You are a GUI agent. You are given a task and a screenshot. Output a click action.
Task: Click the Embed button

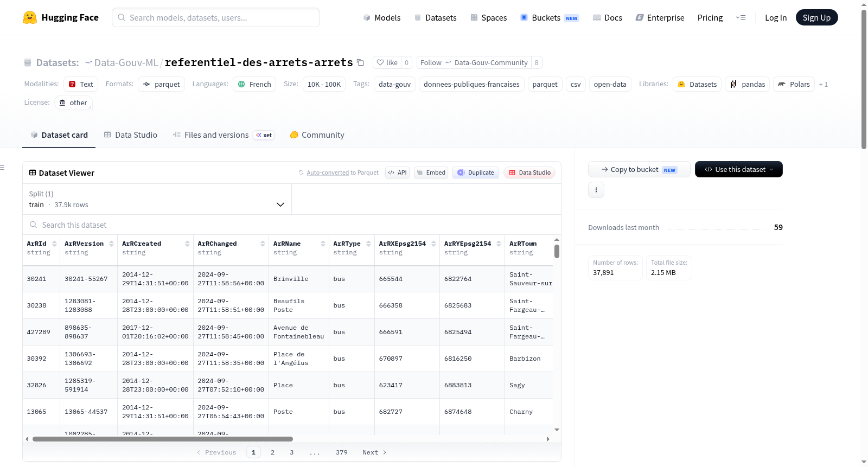431,172
